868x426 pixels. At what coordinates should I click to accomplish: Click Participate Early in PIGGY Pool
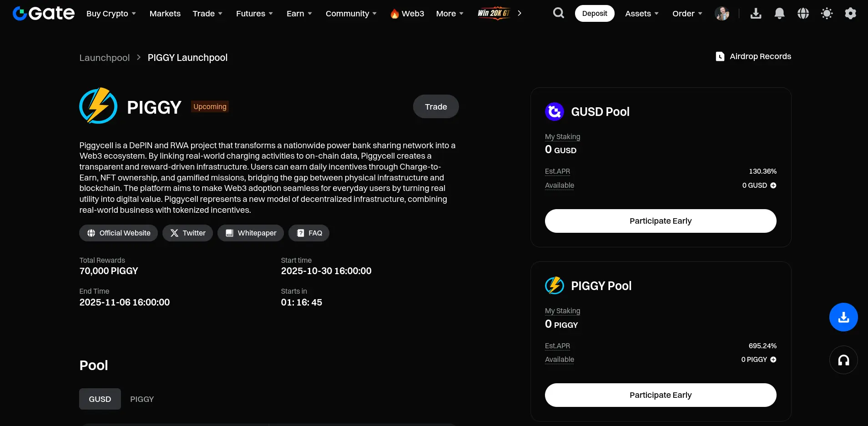coord(661,395)
